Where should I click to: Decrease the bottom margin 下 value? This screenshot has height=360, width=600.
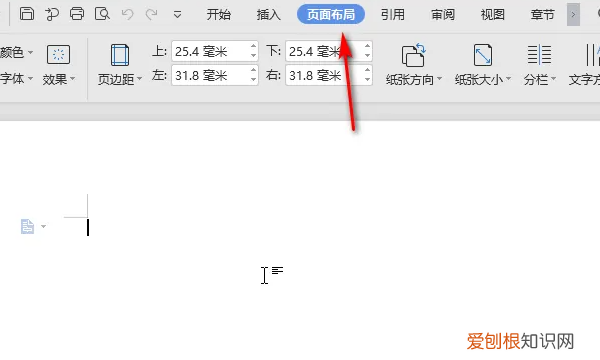tap(367, 56)
